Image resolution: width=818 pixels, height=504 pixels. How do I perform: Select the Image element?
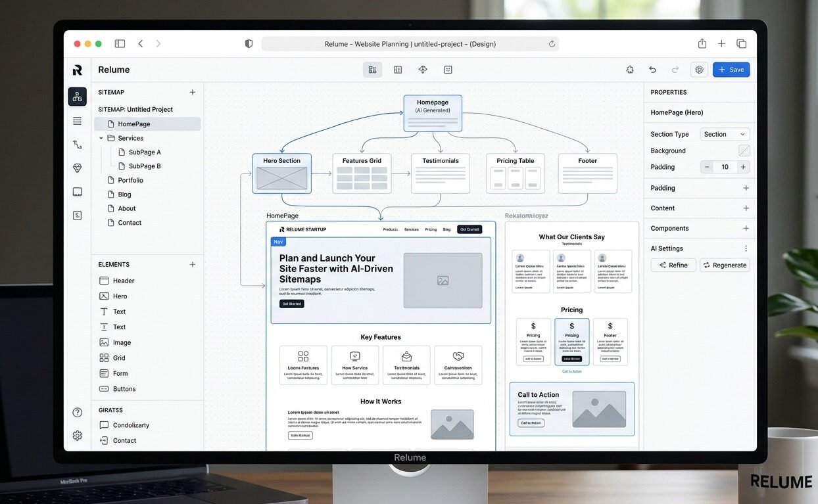click(115, 342)
